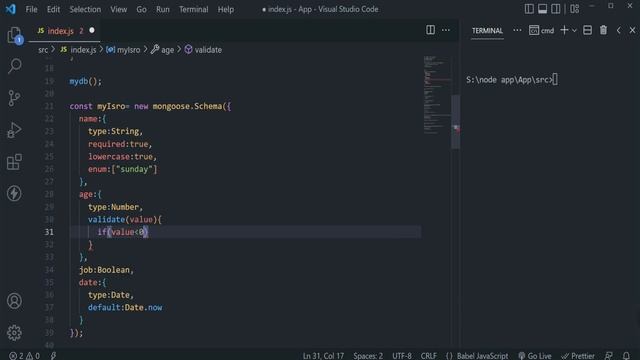Click the code minimap
The height and width of the screenshot is (360, 640).
click(437, 95)
